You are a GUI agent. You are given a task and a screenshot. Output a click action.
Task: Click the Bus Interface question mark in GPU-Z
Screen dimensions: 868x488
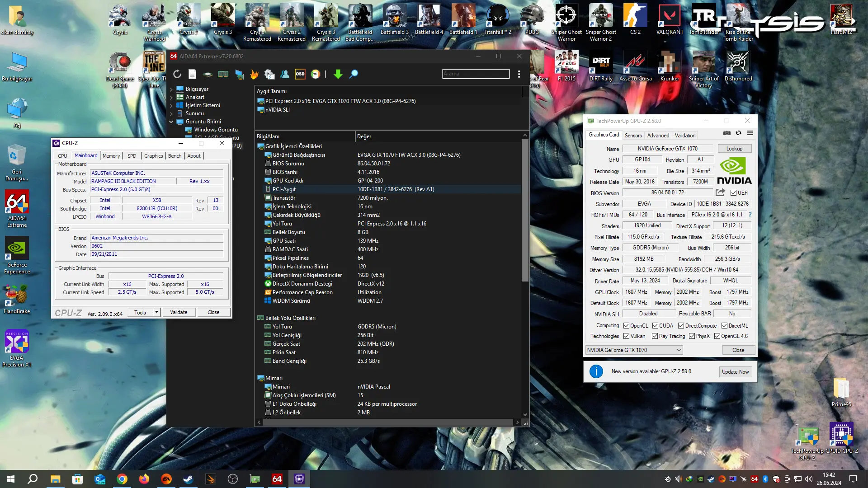pos(750,215)
